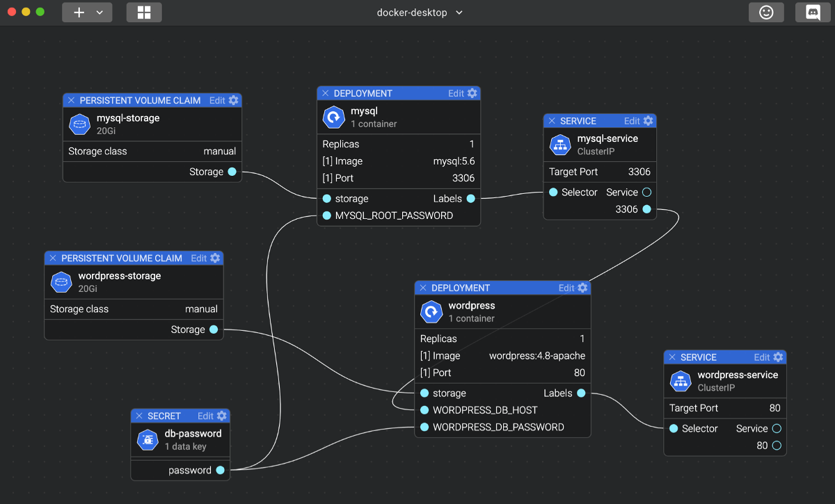Click the smiley feedback icon
The image size is (835, 504).
click(766, 13)
